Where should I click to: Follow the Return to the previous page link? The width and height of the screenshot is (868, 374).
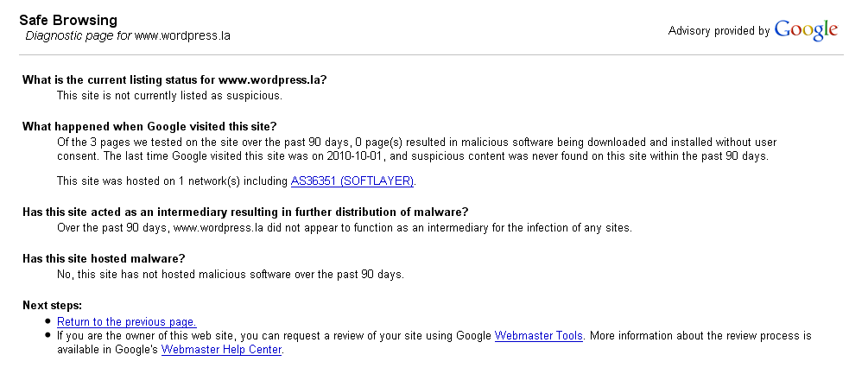(127, 322)
